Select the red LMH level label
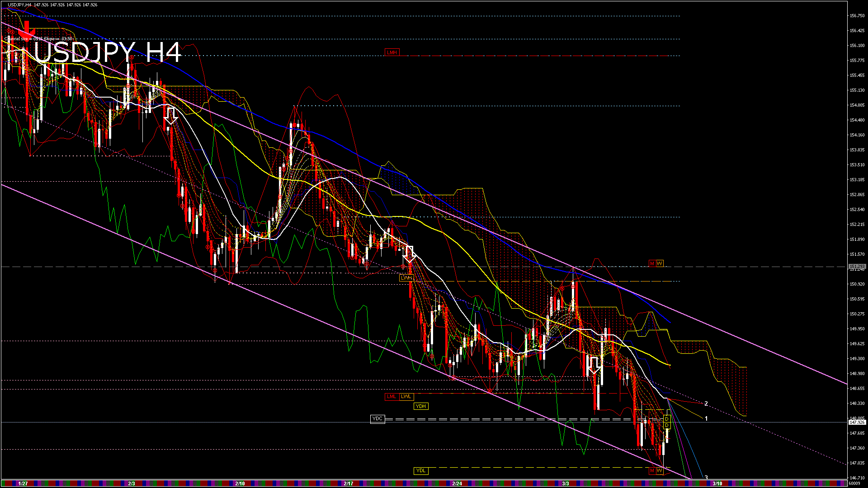The height and width of the screenshot is (488, 868). pyautogui.click(x=392, y=52)
